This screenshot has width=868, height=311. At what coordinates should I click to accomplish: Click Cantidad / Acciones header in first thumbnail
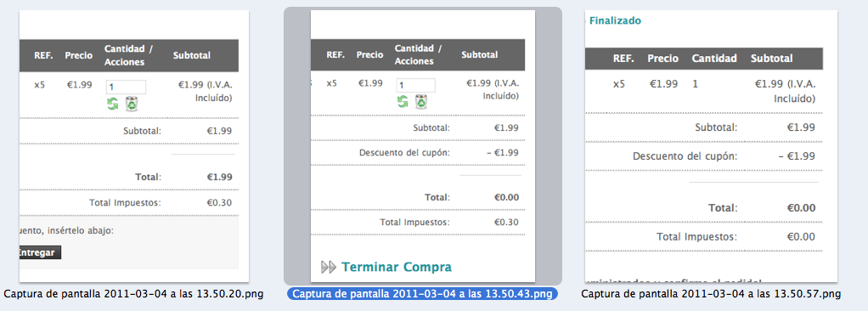tap(128, 55)
